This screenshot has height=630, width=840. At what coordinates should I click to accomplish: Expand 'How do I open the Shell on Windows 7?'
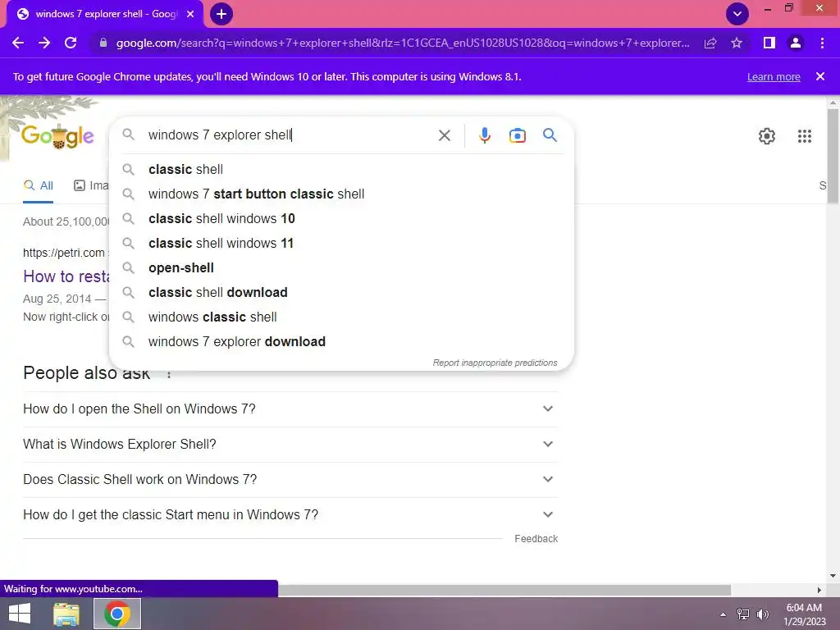(290, 409)
